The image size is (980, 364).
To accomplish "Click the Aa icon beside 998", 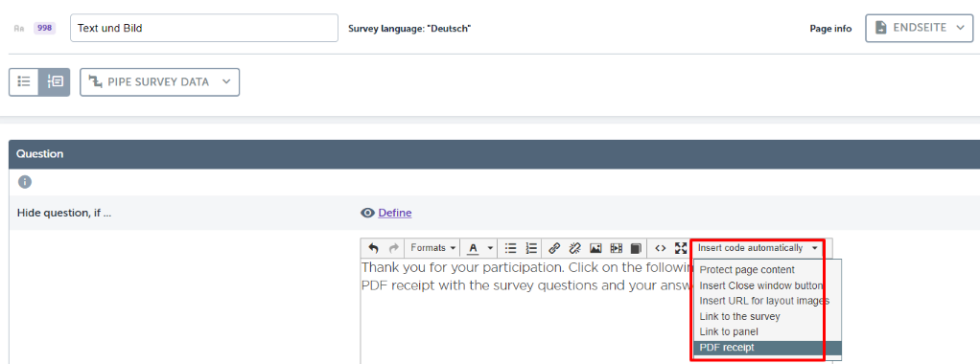I will [x=19, y=28].
